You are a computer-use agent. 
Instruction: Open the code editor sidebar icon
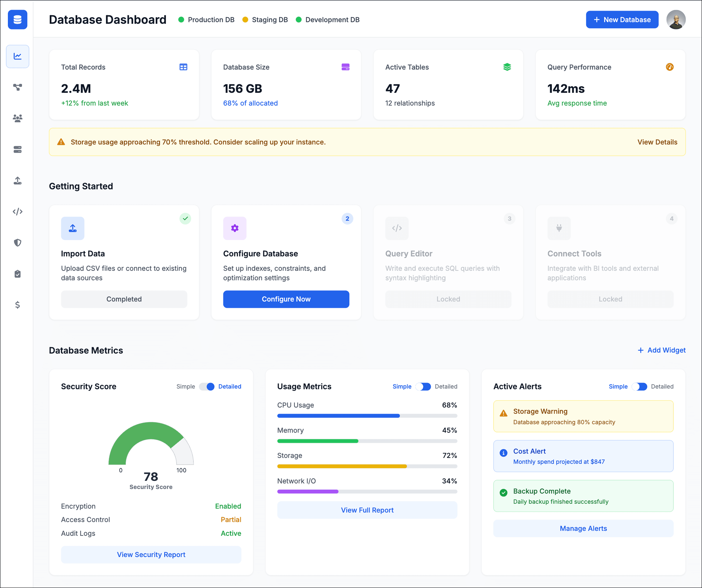17,212
